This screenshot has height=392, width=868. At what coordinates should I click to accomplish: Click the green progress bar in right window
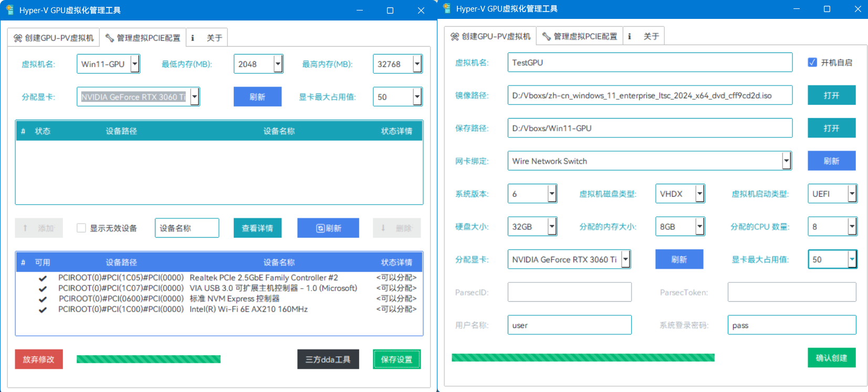(x=583, y=358)
